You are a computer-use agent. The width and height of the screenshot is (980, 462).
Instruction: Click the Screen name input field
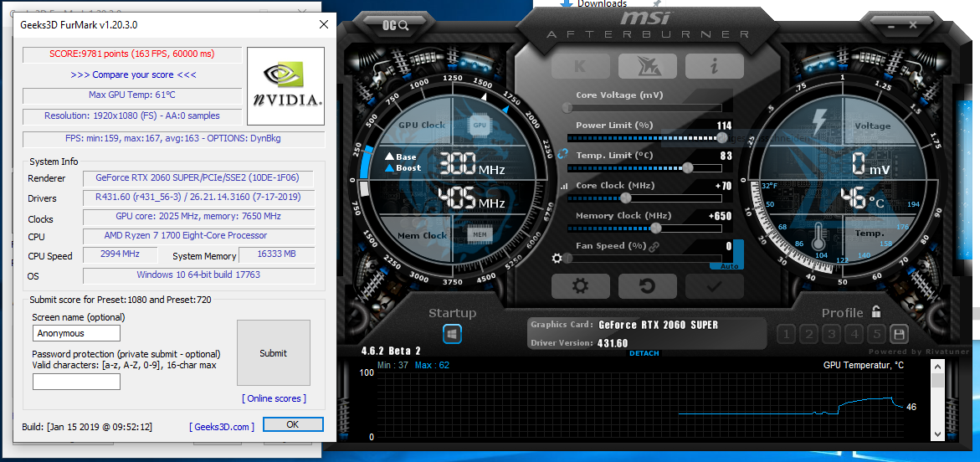[x=76, y=333]
